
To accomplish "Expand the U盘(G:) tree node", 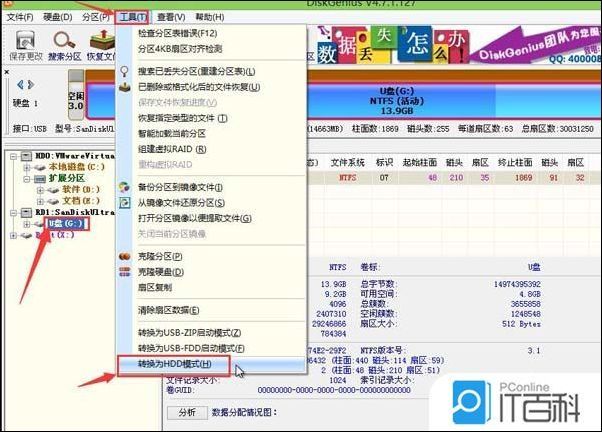I will 27,224.
